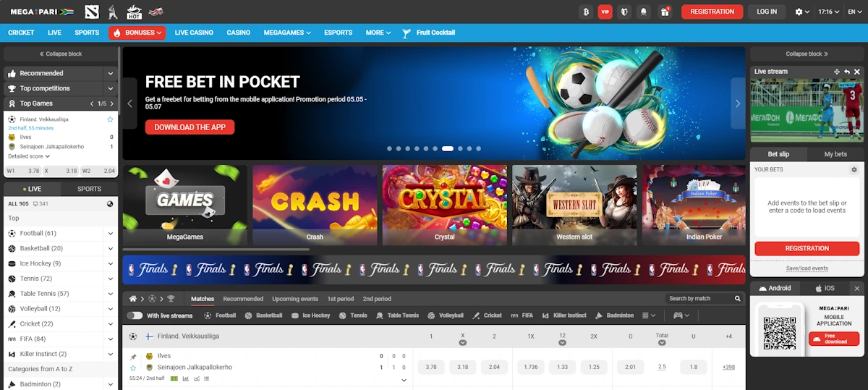
Task: Open the Crash game thumbnail
Action: (x=315, y=205)
